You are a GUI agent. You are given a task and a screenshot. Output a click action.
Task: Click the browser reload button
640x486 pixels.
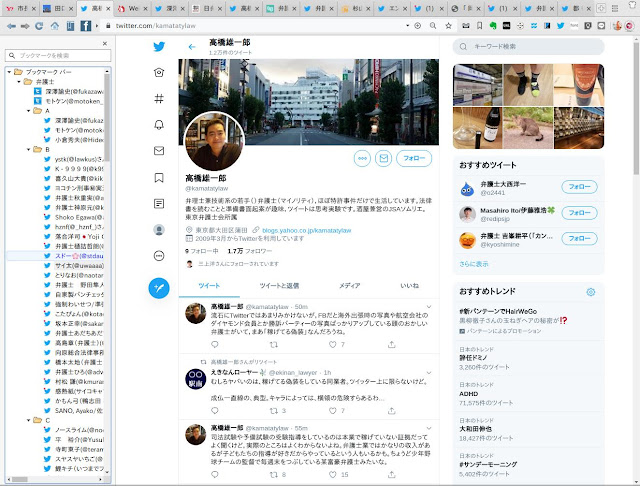[39, 26]
